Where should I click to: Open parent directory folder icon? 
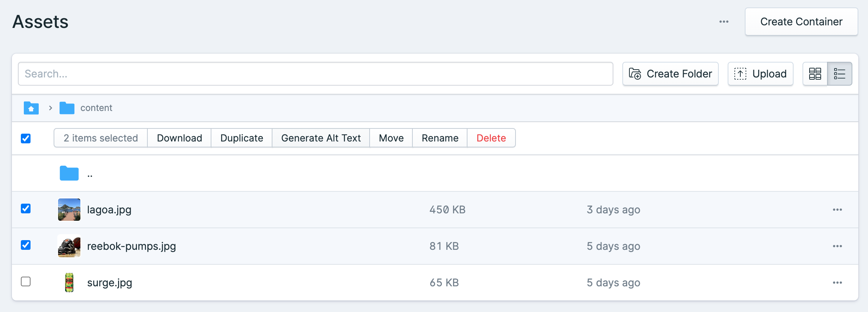69,173
